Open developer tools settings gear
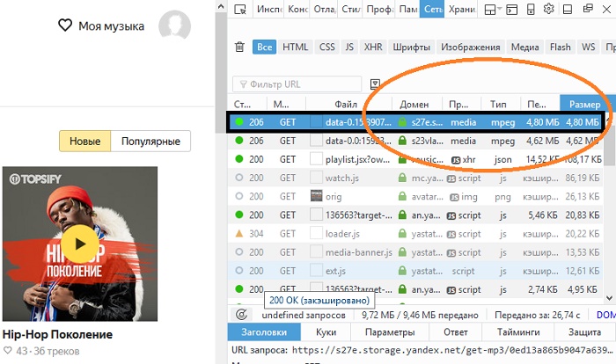 (x=548, y=11)
